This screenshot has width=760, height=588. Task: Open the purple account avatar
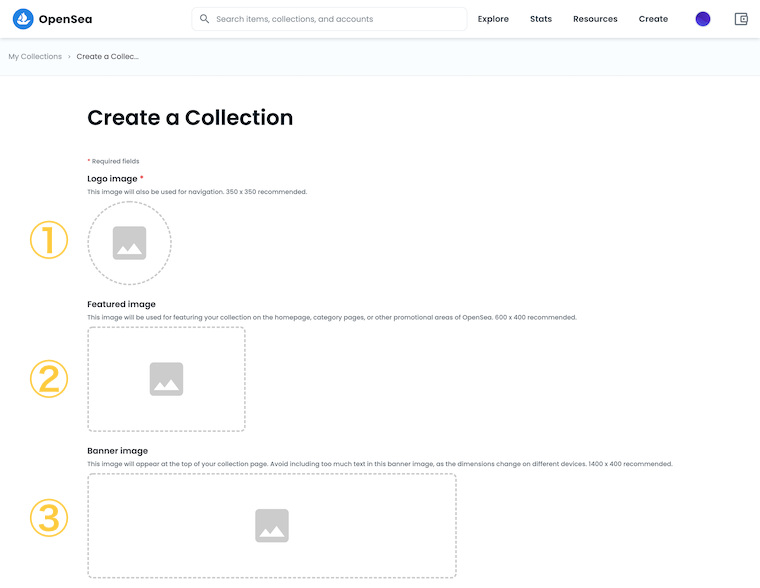click(703, 19)
